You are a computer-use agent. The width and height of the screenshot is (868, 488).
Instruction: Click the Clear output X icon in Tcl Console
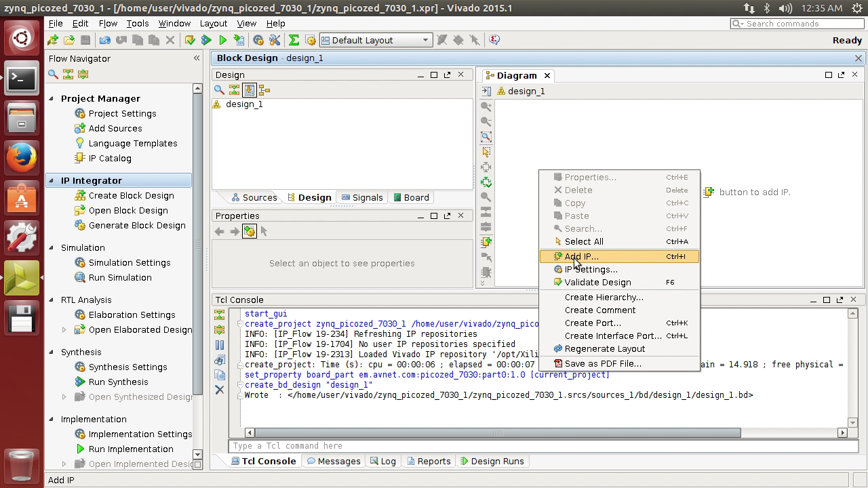(x=219, y=390)
